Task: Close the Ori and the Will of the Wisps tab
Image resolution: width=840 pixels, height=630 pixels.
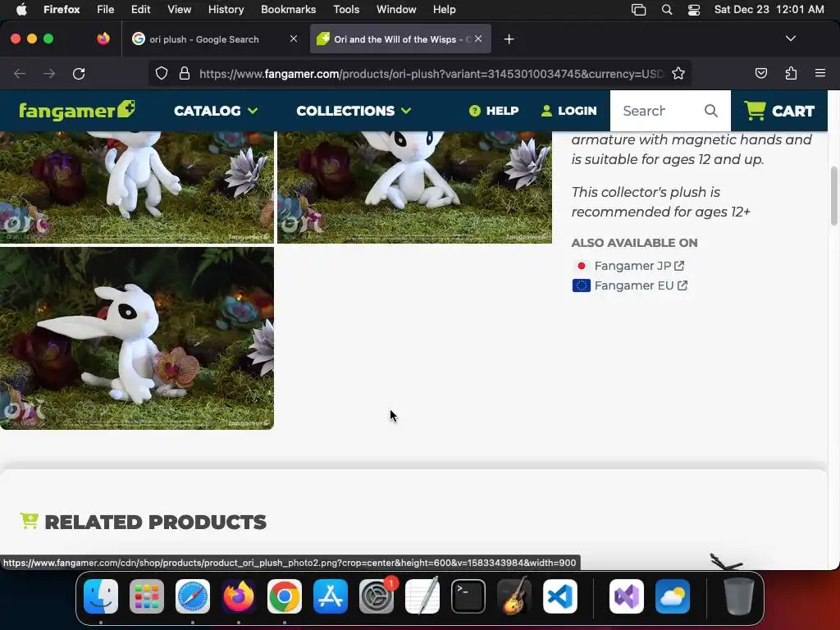Action: [478, 39]
